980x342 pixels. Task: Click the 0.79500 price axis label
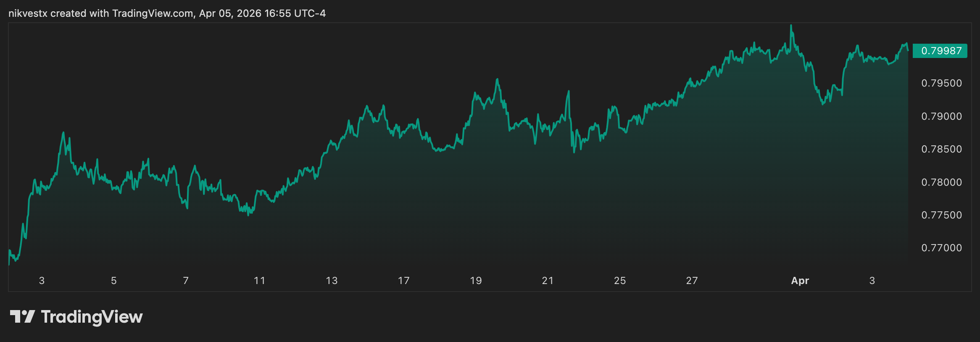(x=941, y=83)
